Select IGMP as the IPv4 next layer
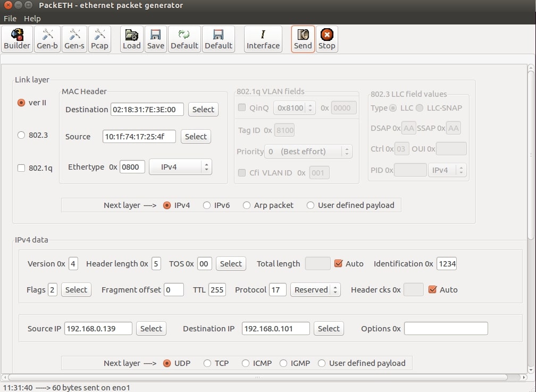Viewport: 536px width, 392px height. (283, 363)
